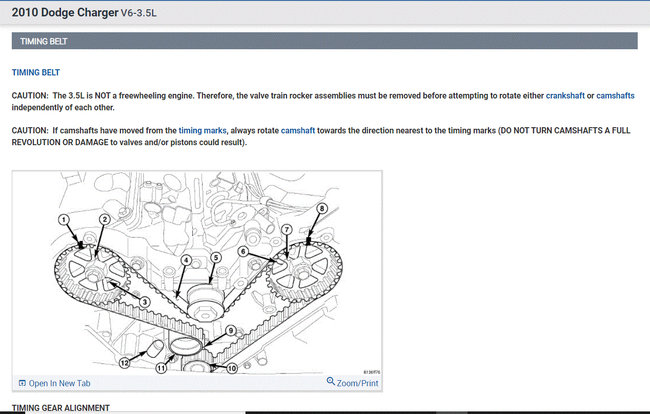Select callout number 1 on the diagram
The width and height of the screenshot is (650, 414).
tap(63, 219)
